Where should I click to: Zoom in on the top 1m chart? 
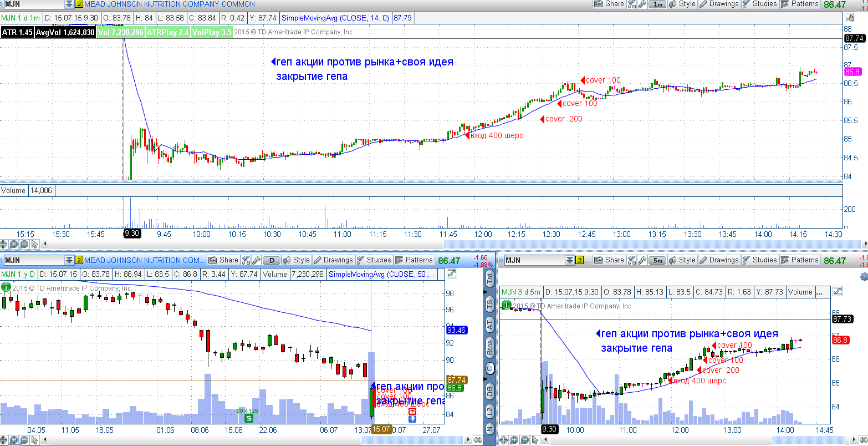click(x=14, y=244)
